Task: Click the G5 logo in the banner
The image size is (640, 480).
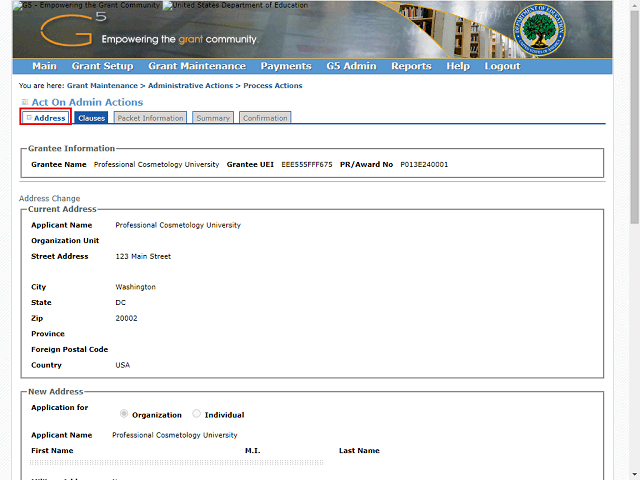Action: tap(73, 29)
